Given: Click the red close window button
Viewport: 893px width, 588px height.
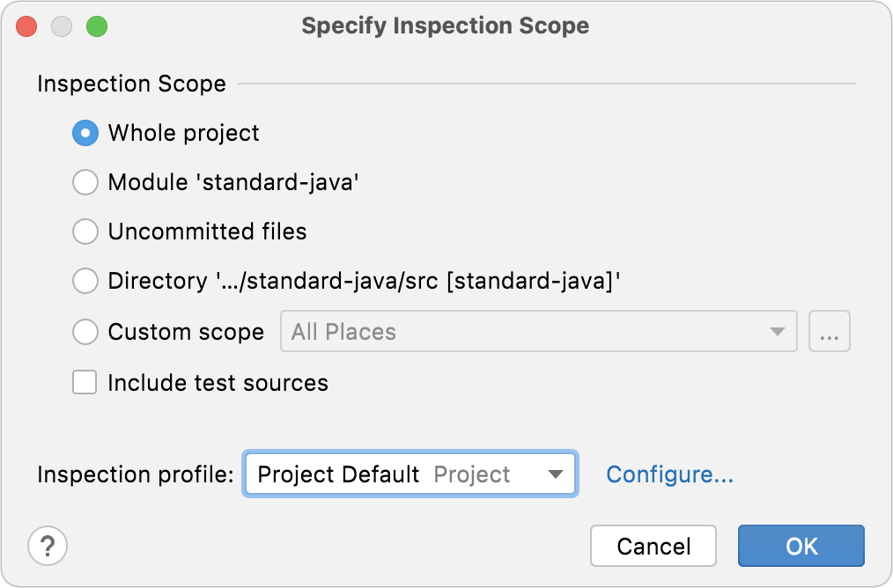Looking at the screenshot, I should point(26,26).
